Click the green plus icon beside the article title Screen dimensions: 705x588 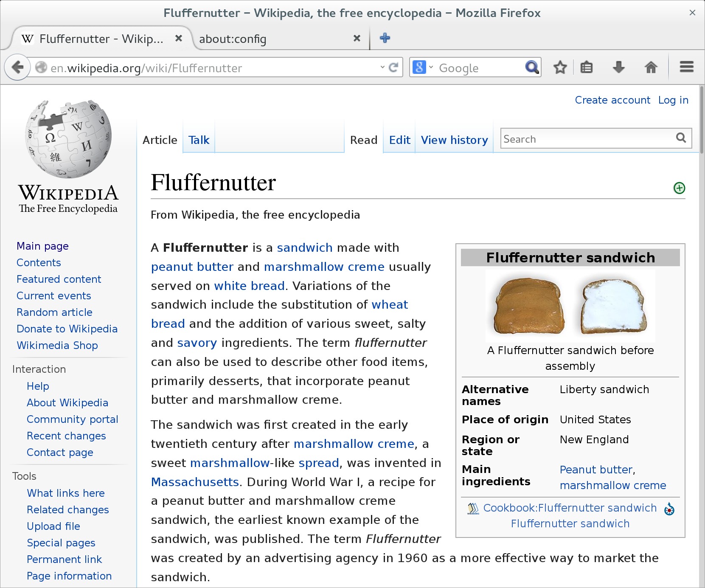679,188
